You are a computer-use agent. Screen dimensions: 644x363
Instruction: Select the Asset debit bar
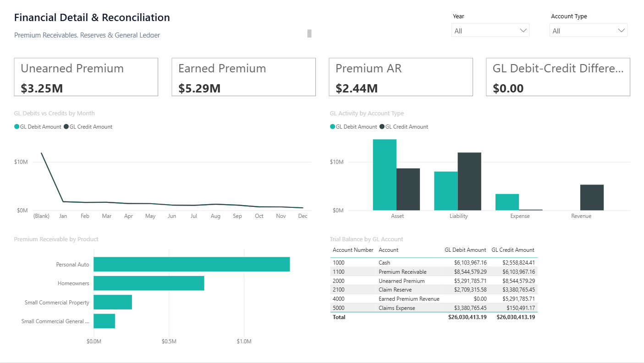pos(385,175)
